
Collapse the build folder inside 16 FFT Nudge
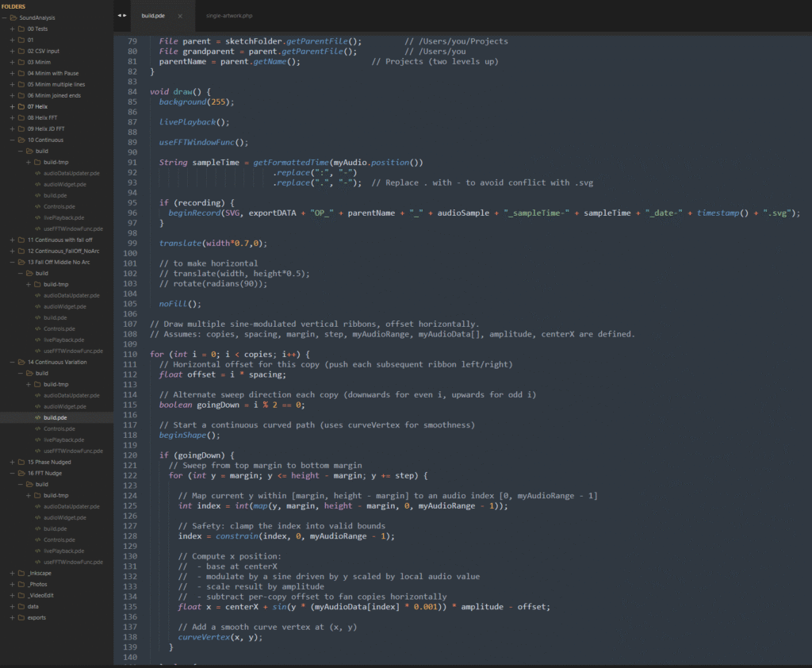[20, 484]
